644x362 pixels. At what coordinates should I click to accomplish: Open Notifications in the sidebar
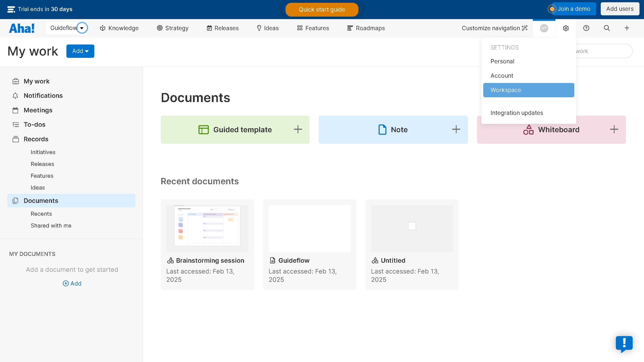(43, 96)
